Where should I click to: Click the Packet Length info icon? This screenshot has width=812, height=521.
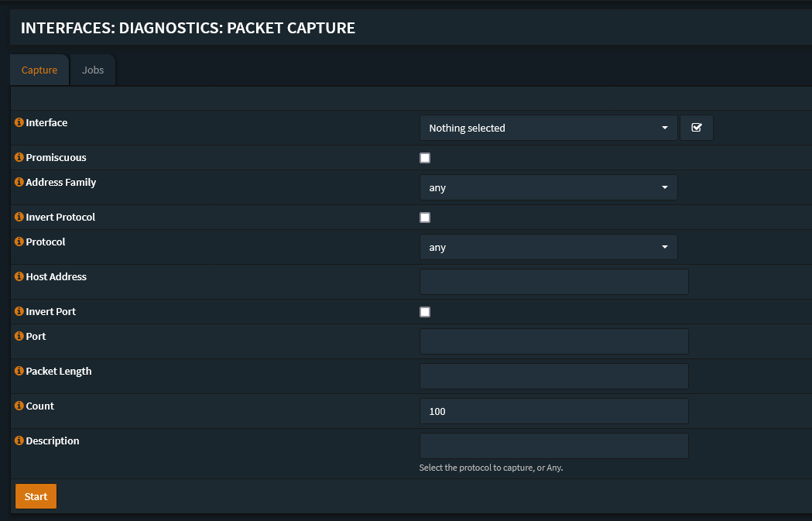click(17, 371)
